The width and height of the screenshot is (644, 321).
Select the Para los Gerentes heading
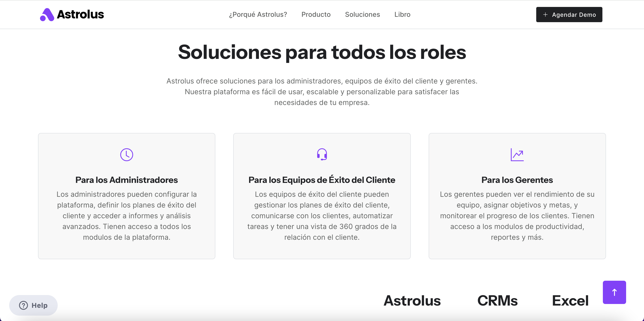coord(517,180)
